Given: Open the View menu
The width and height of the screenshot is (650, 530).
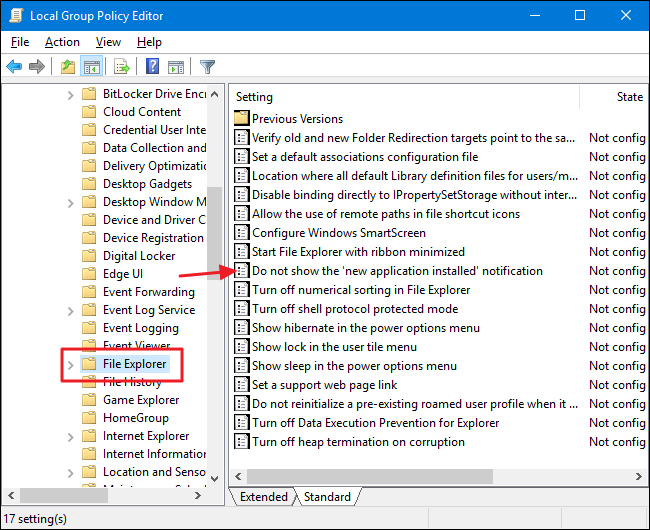Looking at the screenshot, I should (x=108, y=42).
